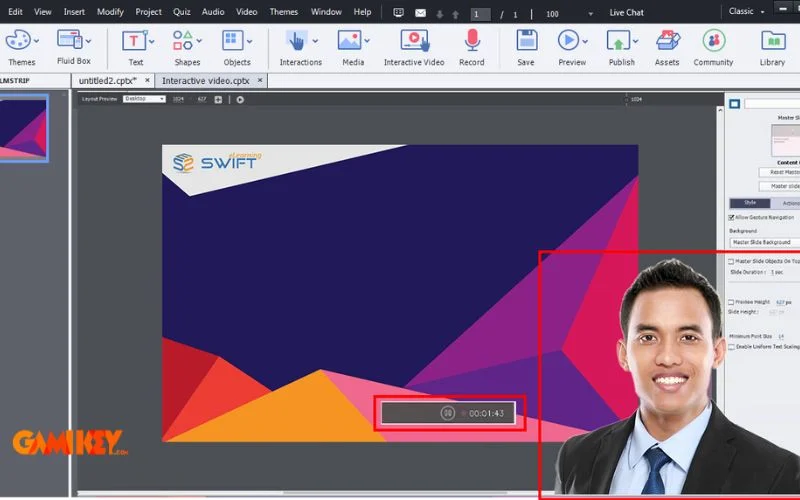Expand the Media dropdown arrow
The height and width of the screenshot is (500, 800).
coord(367,41)
